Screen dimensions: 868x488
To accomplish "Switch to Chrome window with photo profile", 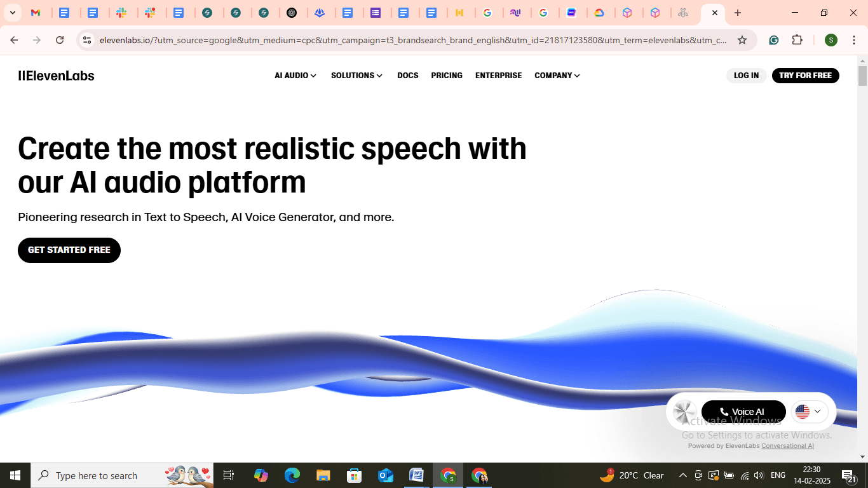I will [479, 475].
